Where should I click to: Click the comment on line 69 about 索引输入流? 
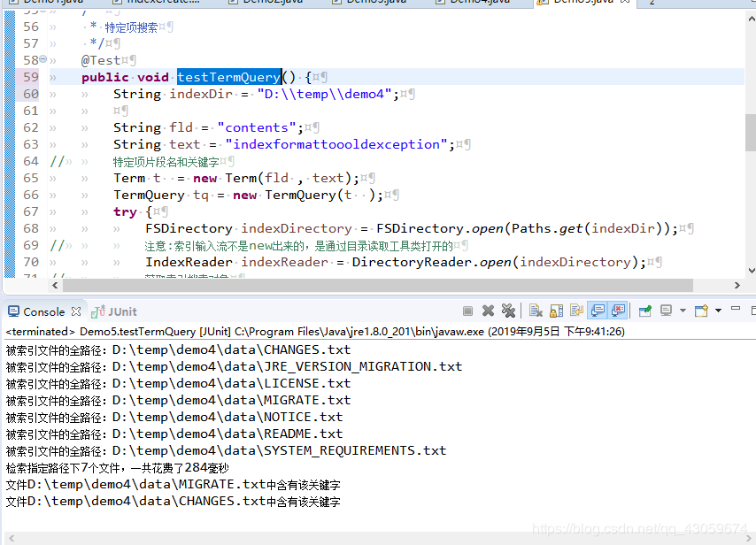click(299, 246)
